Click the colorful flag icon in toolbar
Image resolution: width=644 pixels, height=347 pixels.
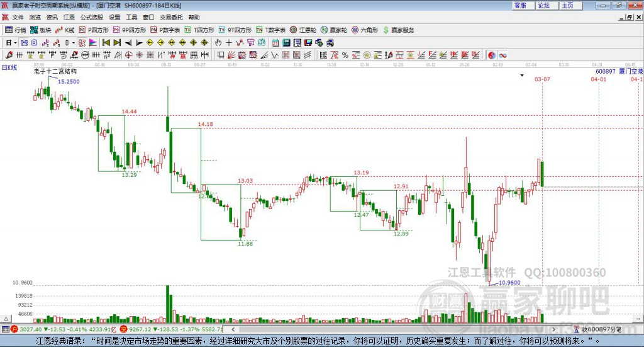coord(93,43)
